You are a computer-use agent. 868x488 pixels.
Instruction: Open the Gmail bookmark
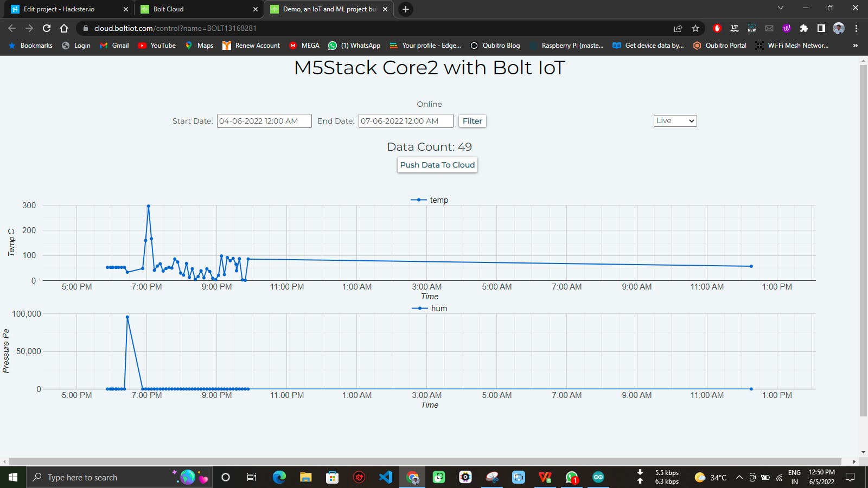[x=114, y=46]
